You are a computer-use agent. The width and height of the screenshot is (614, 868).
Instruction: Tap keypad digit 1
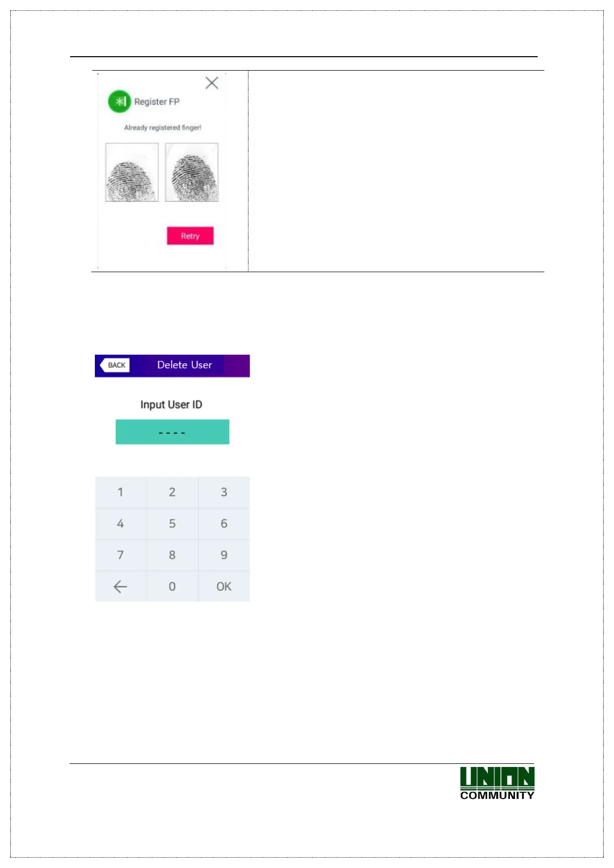click(x=121, y=492)
